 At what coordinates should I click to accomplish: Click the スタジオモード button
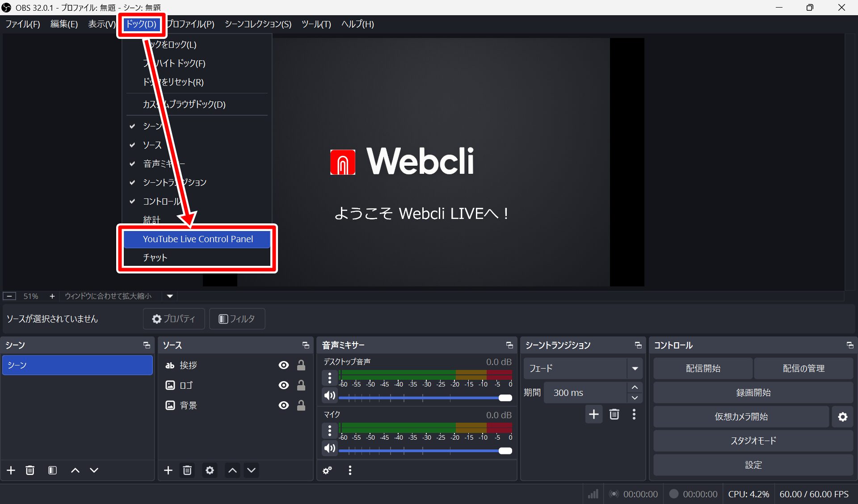(x=753, y=441)
